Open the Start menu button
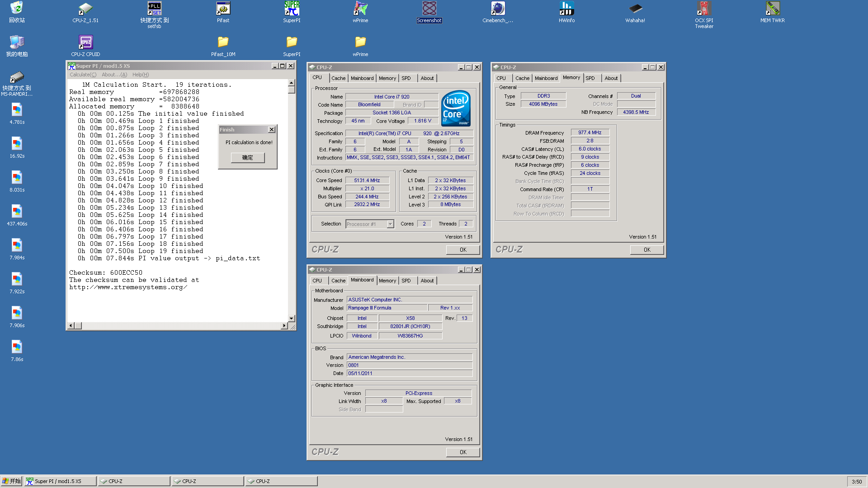This screenshot has width=868, height=488. tap(11, 481)
